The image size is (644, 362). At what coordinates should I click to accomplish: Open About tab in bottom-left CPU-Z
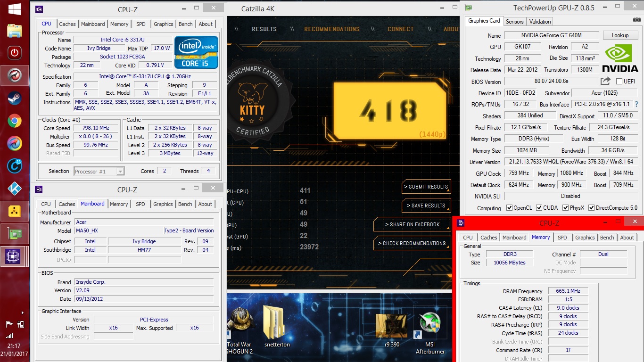[205, 204]
